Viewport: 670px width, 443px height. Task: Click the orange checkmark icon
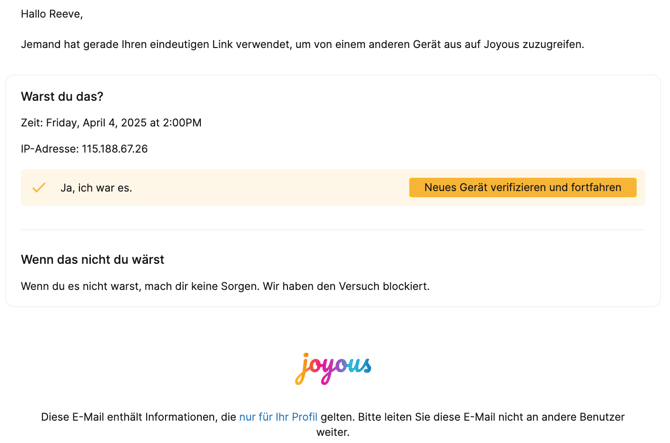(x=39, y=187)
